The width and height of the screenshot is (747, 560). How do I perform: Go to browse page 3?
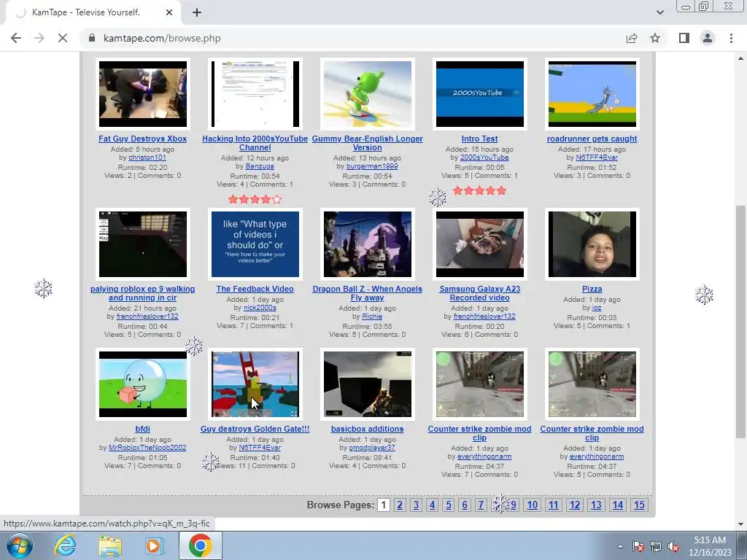pyautogui.click(x=416, y=505)
